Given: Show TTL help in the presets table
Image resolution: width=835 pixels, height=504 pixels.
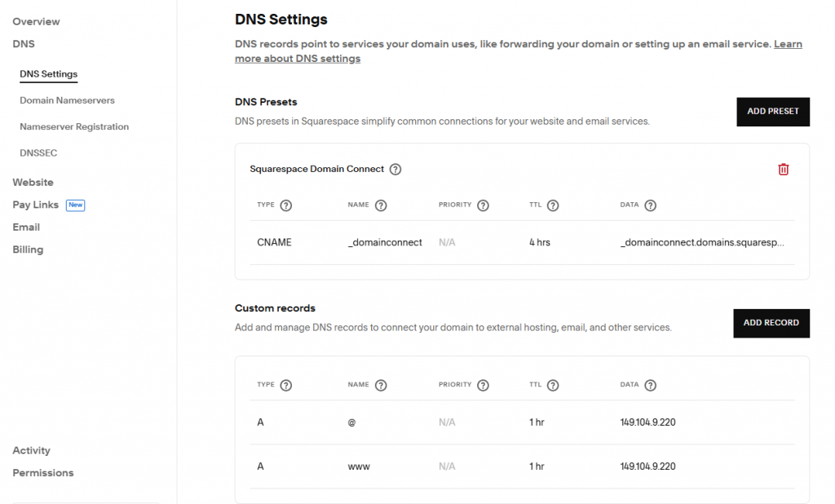Looking at the screenshot, I should coord(553,206).
